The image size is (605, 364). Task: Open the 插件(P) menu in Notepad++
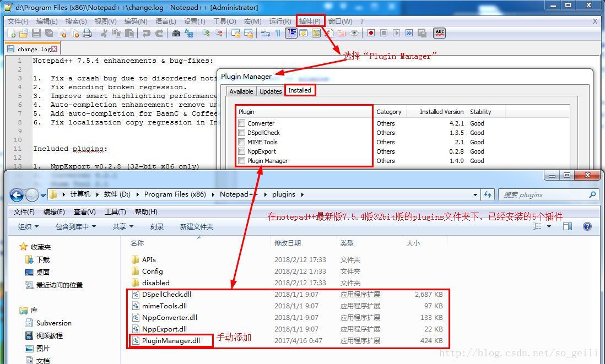click(x=310, y=21)
